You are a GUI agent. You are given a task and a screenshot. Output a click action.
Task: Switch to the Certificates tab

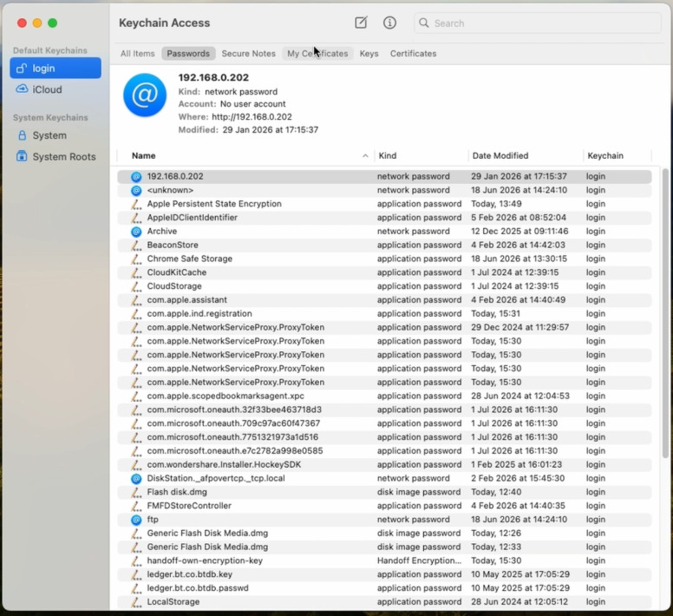pyautogui.click(x=413, y=54)
